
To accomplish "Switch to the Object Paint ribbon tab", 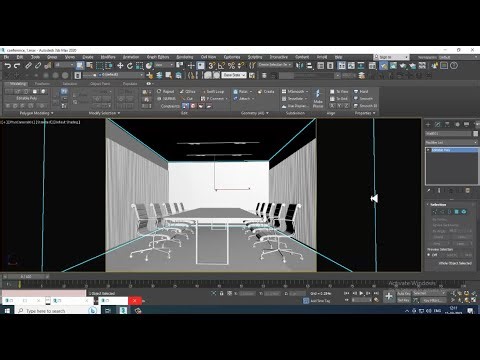I will (x=100, y=84).
